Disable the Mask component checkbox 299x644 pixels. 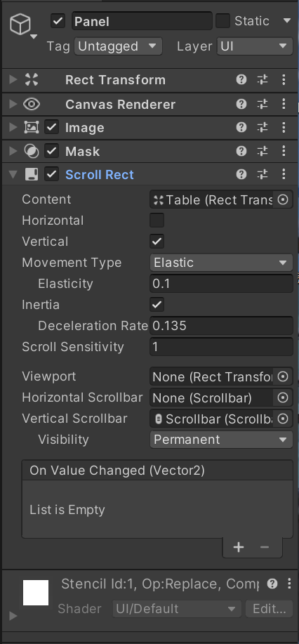point(51,151)
